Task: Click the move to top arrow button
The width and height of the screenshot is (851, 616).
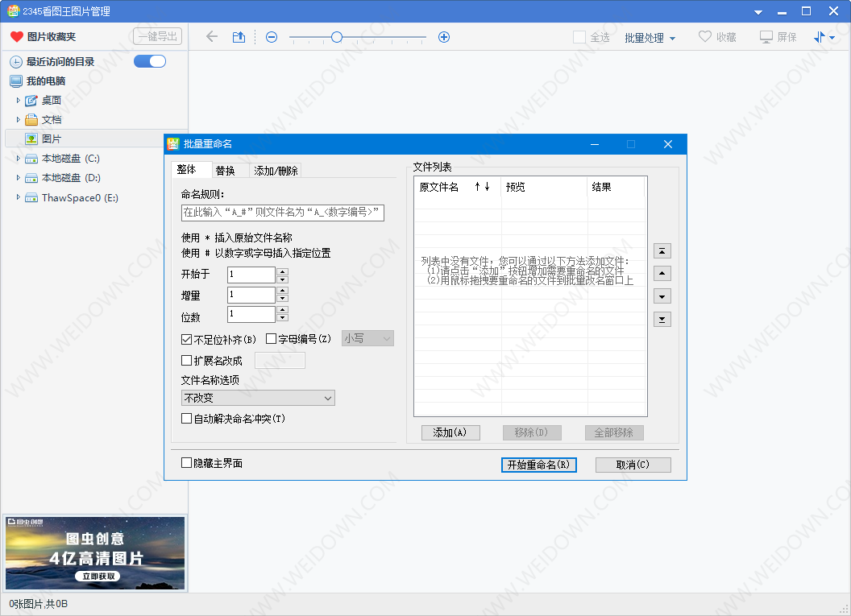Action: click(x=662, y=250)
